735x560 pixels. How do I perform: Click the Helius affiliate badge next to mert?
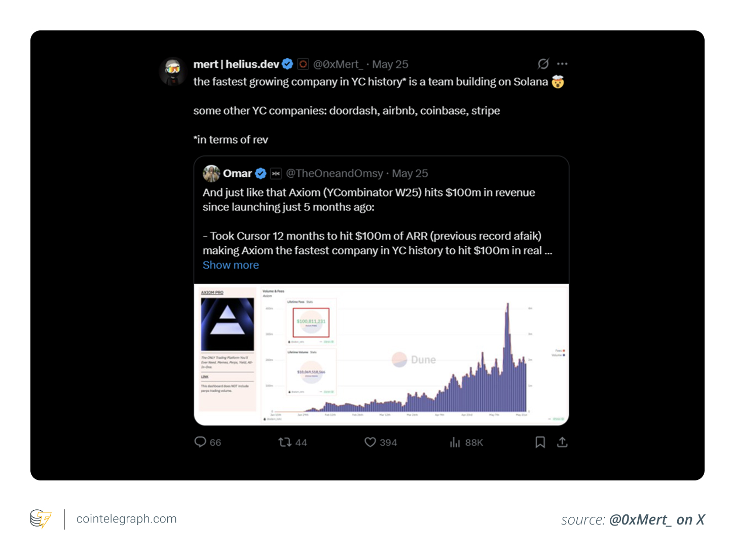click(x=303, y=64)
